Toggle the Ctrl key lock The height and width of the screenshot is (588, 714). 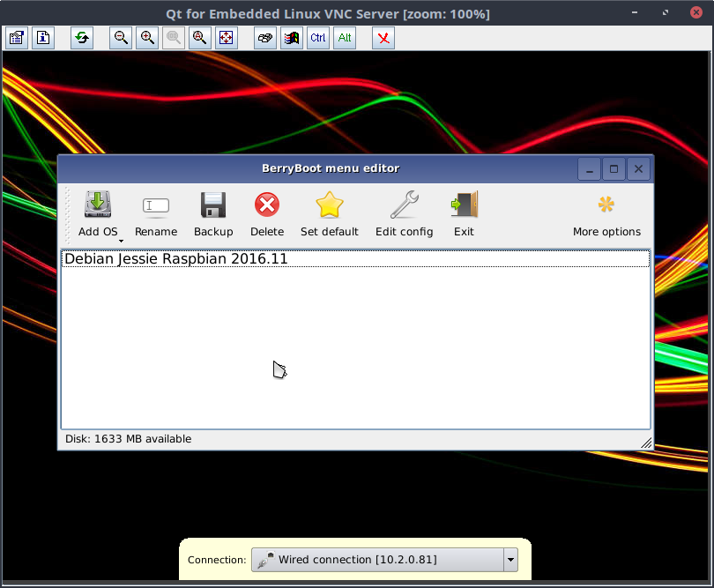(318, 37)
